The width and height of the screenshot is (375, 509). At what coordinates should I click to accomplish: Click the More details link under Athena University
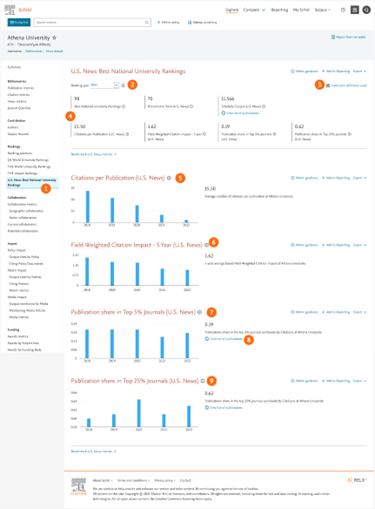click(x=54, y=51)
